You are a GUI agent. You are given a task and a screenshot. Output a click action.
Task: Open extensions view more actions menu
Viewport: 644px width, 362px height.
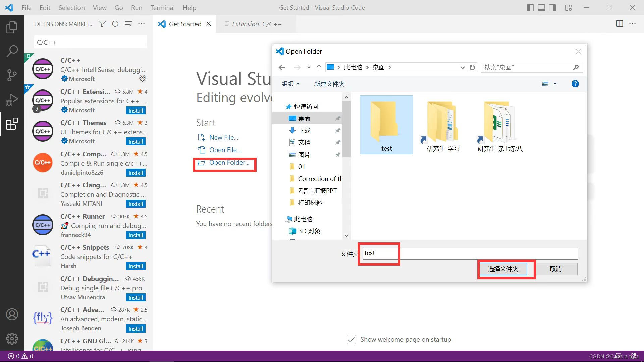click(x=142, y=24)
